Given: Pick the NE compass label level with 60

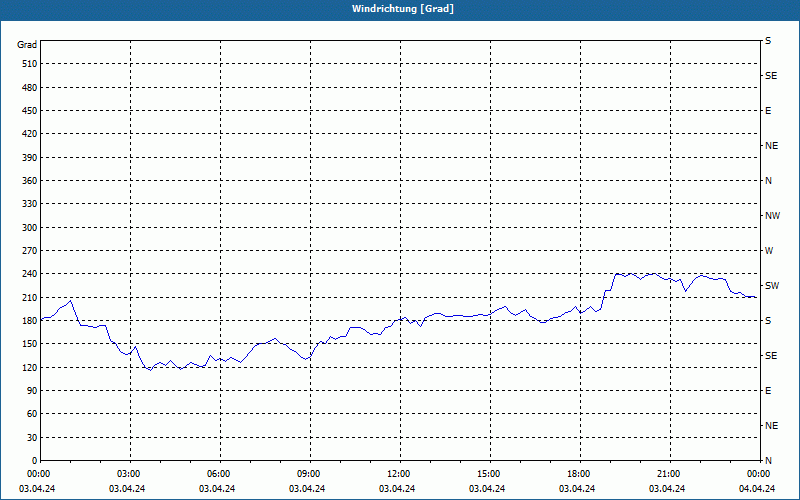Looking at the screenshot, I should (x=771, y=426).
